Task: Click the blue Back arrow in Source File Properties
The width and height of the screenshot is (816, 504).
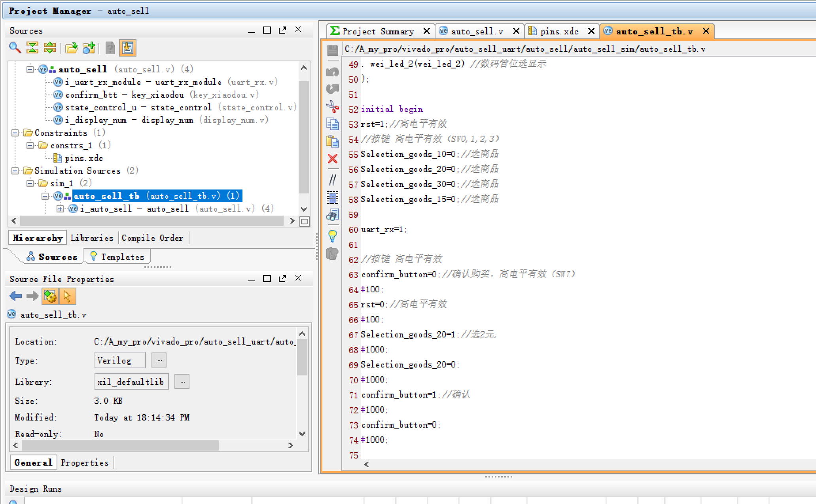Action: click(15, 296)
